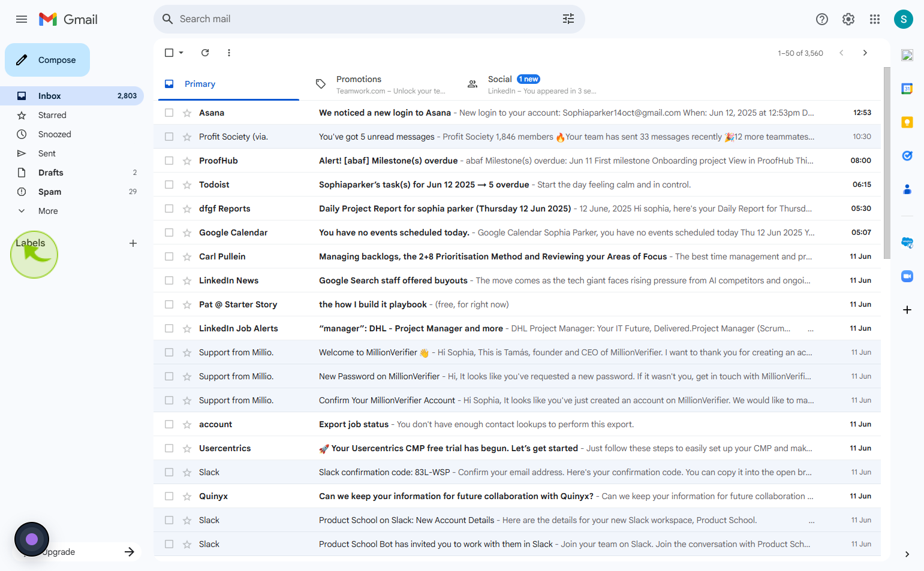Viewport: 924px width, 571px height.
Task: Open Google Tasks in side panel
Action: click(x=907, y=156)
